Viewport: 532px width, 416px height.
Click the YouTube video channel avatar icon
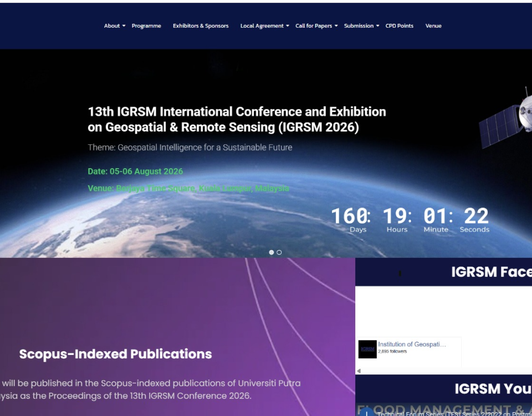(x=366, y=412)
